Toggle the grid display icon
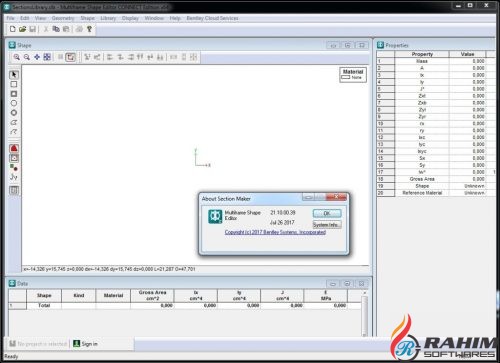 (60, 57)
